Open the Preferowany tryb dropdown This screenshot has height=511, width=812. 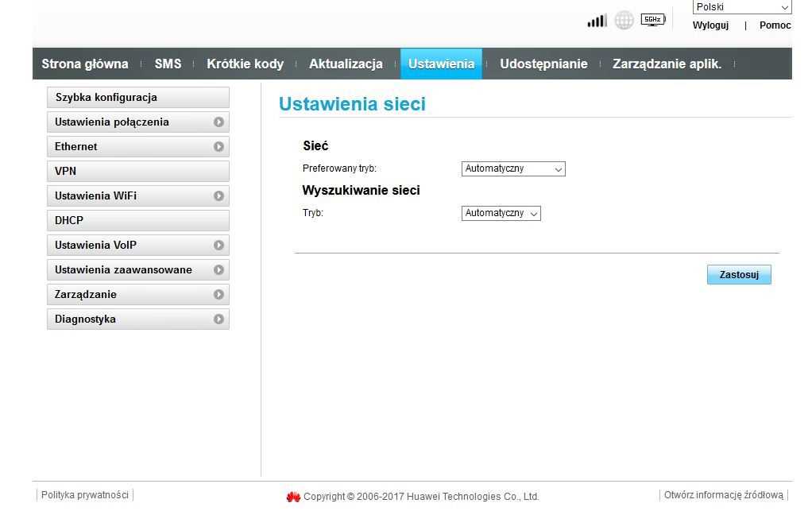(x=513, y=168)
